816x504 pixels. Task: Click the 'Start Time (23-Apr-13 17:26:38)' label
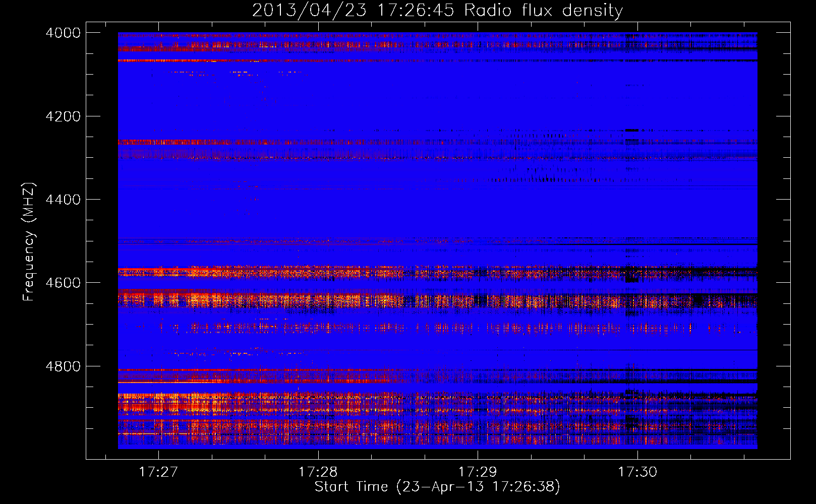tap(437, 487)
